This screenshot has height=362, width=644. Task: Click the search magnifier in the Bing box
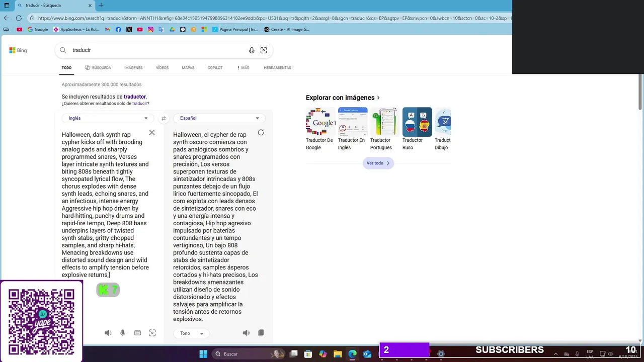[63, 50]
